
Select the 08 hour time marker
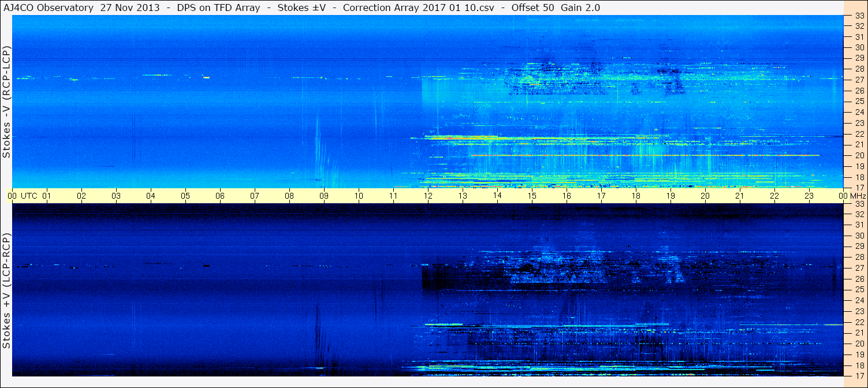coord(289,196)
